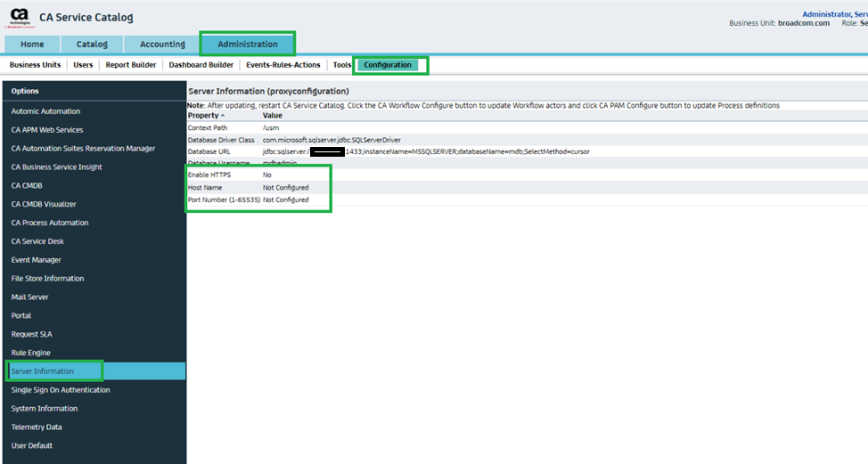Open the Home tab

[x=32, y=45]
